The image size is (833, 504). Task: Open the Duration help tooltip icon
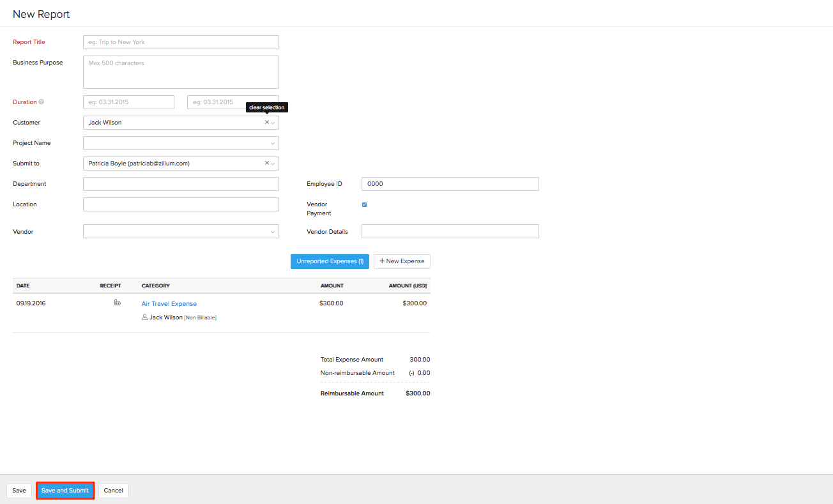pyautogui.click(x=42, y=102)
